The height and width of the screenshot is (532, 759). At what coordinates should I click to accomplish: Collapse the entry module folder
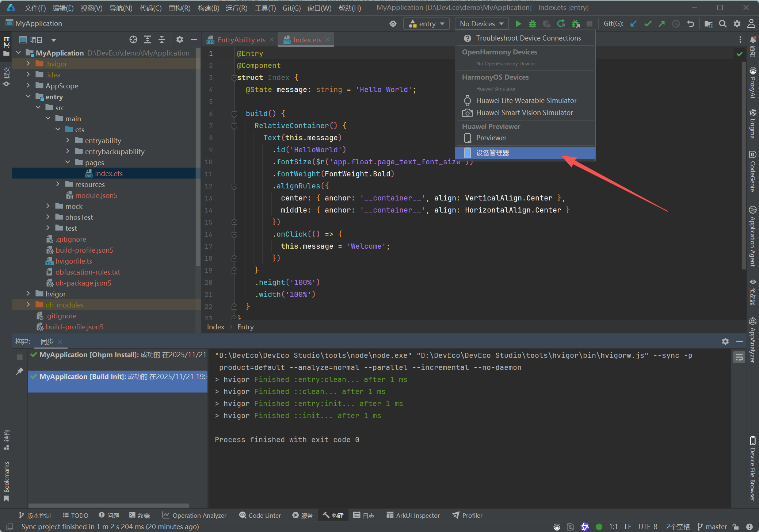28,96
